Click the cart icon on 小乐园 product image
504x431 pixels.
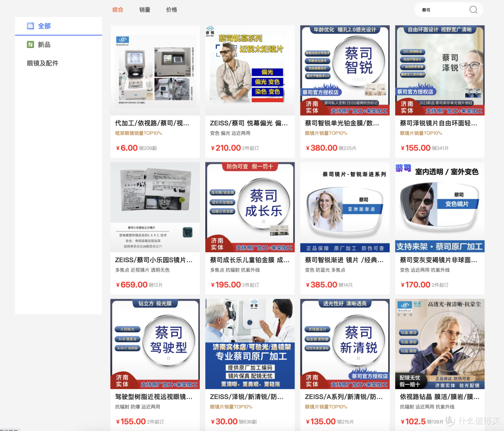coord(188,232)
